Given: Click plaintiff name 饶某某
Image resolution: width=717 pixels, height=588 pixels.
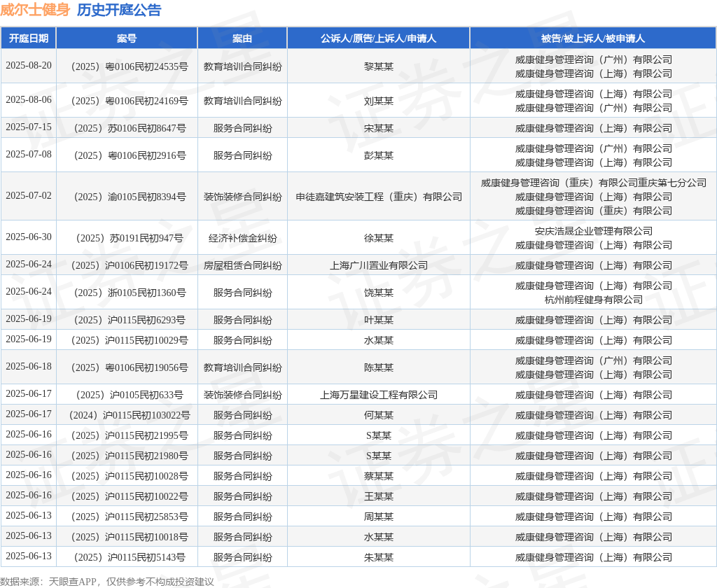Looking at the screenshot, I should coord(379,293).
